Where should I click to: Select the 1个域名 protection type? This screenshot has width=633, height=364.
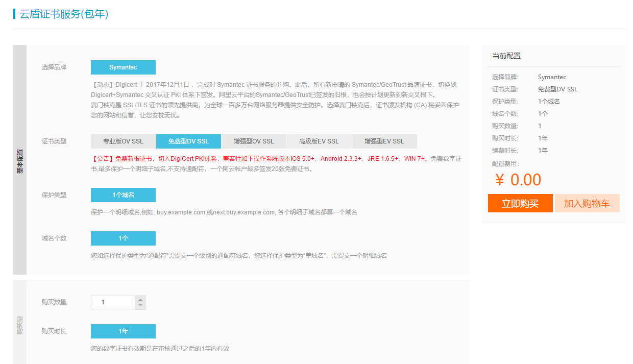pyautogui.click(x=123, y=195)
